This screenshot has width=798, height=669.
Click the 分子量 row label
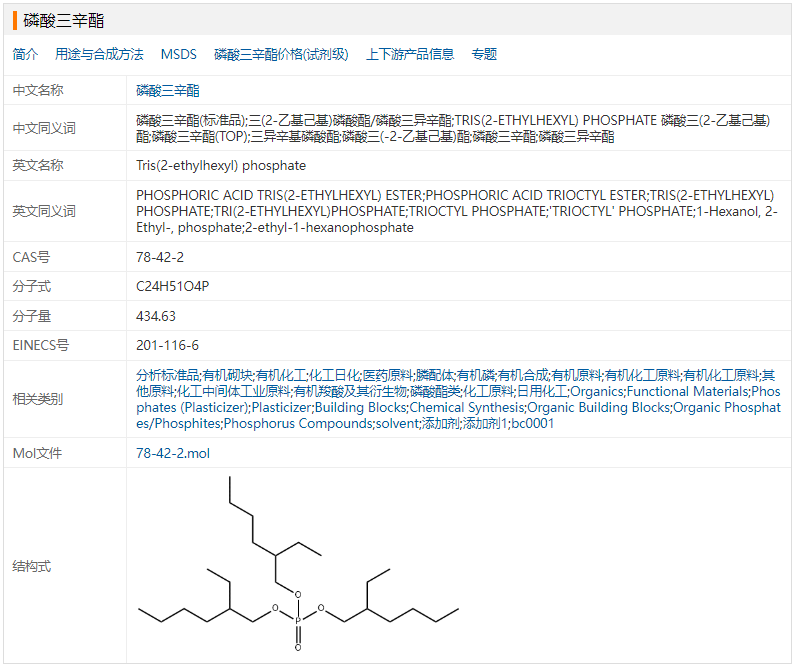click(32, 316)
